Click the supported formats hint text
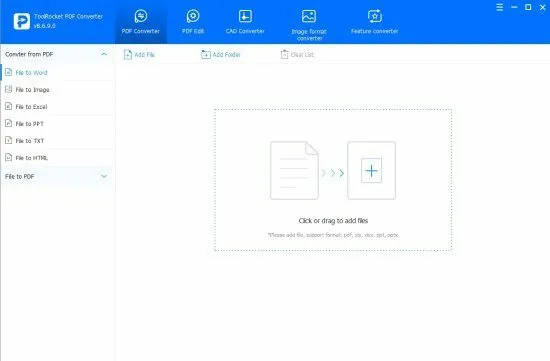550x361 pixels. pyautogui.click(x=333, y=235)
